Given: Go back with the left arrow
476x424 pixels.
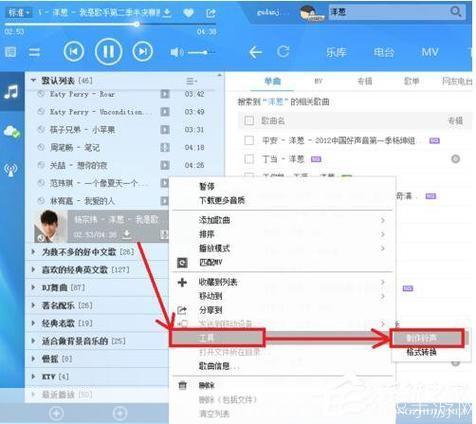Looking at the screenshot, I should pos(255,52).
